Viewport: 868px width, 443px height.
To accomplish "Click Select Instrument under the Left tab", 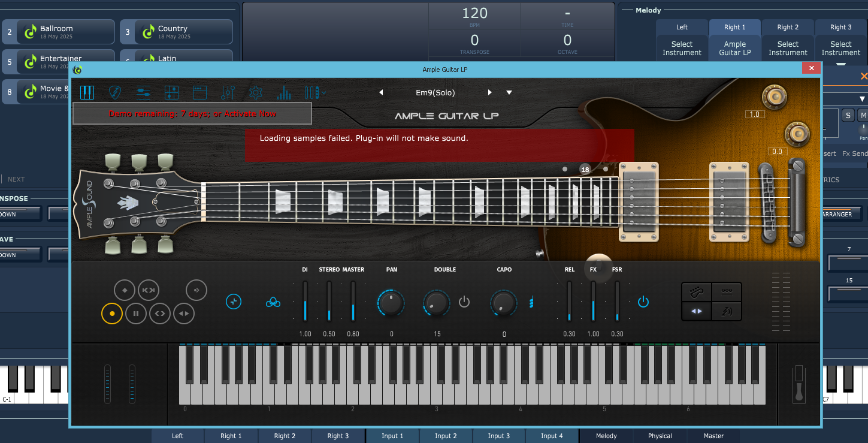I will 682,48.
